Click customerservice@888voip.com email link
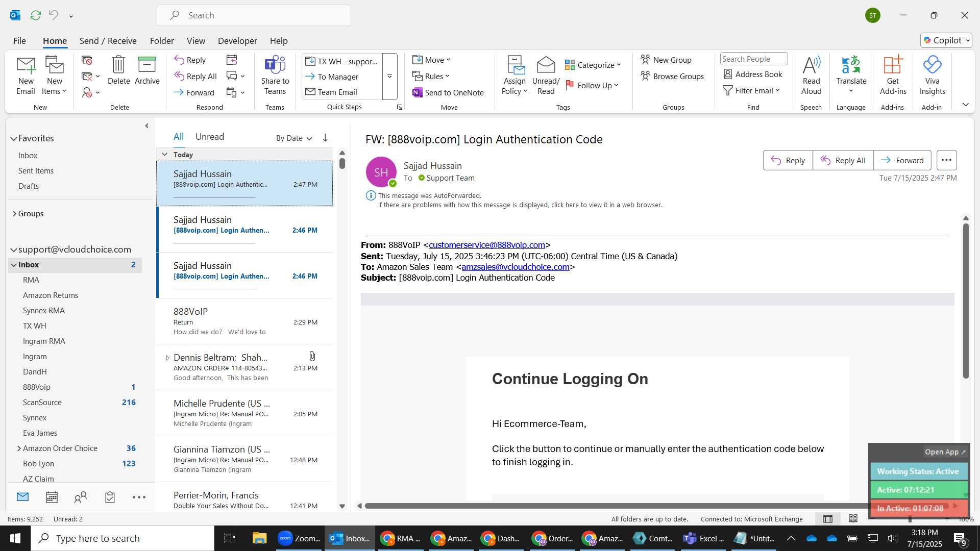This screenshot has width=980, height=551. (486, 245)
